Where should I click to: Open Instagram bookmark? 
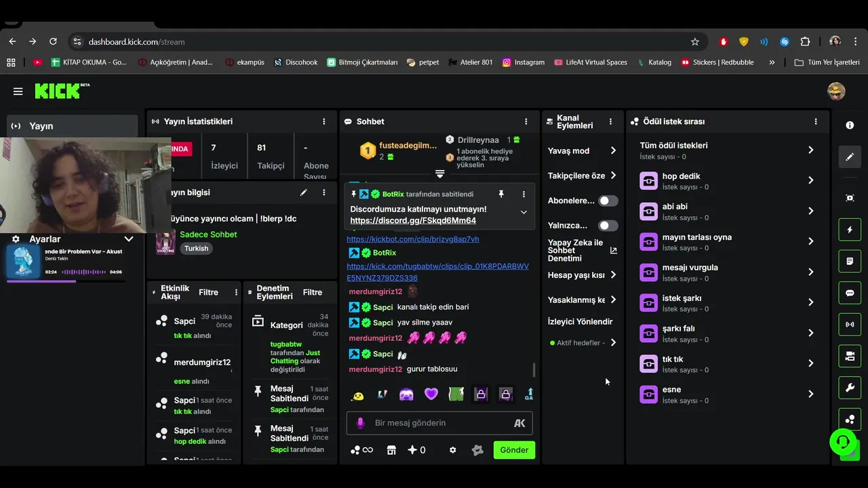(x=523, y=62)
